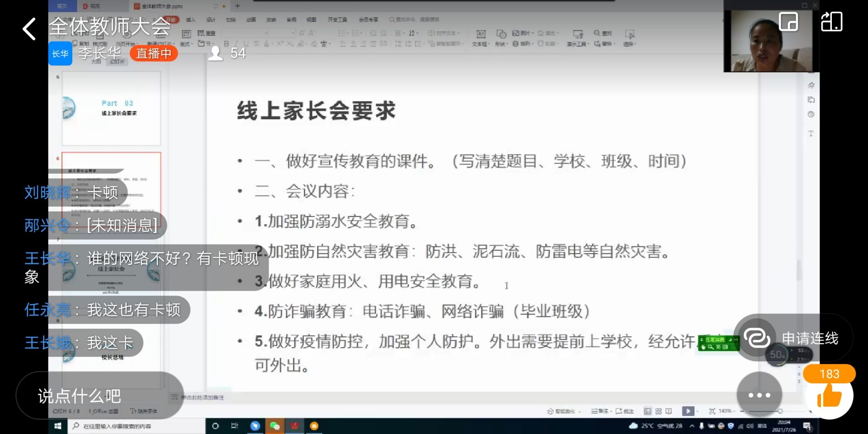Image resolution: width=868 pixels, height=434 pixels.
Task: Click the 143% zoom level
Action: click(x=725, y=411)
